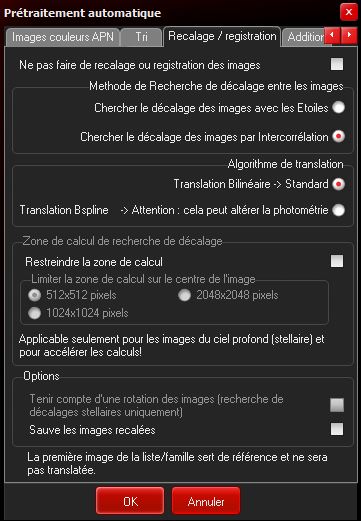Tick 'Restreindre la zone de calcul'
This screenshot has height=521, width=361.
coord(337,261)
